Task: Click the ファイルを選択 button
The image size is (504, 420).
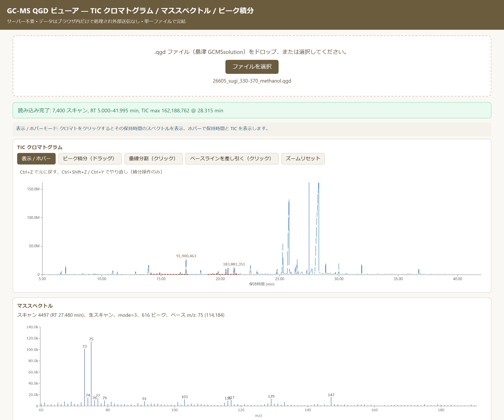Action: pos(252,67)
